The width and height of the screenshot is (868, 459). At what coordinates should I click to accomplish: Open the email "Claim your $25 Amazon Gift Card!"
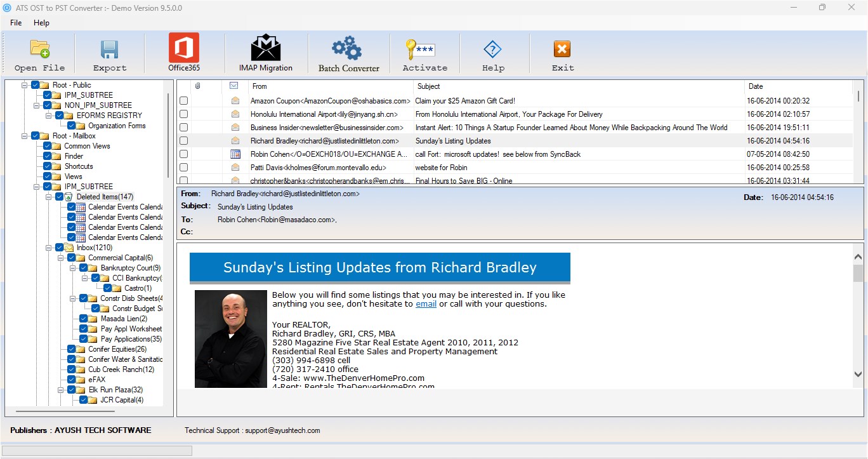[x=465, y=101]
